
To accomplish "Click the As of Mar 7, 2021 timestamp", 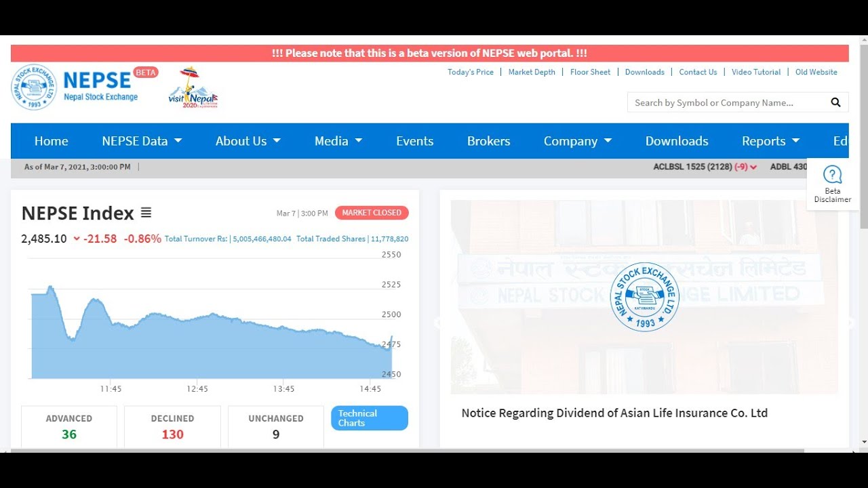I will click(77, 167).
